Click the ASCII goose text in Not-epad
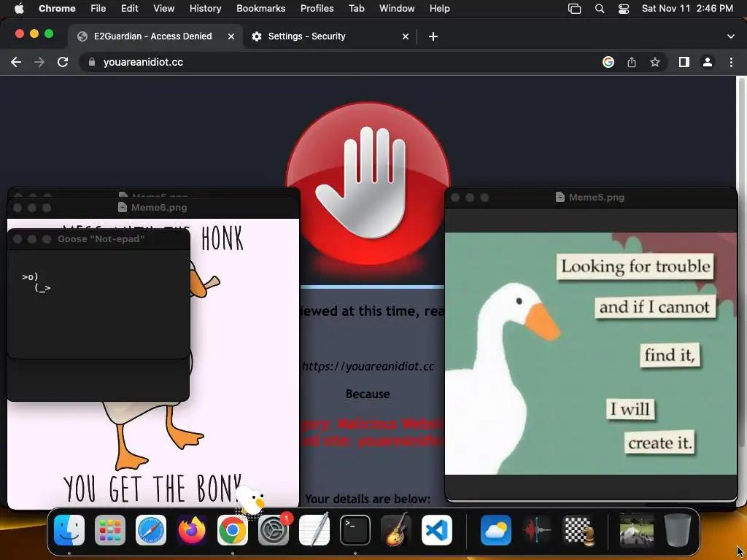The width and height of the screenshot is (747, 560). coord(36,282)
